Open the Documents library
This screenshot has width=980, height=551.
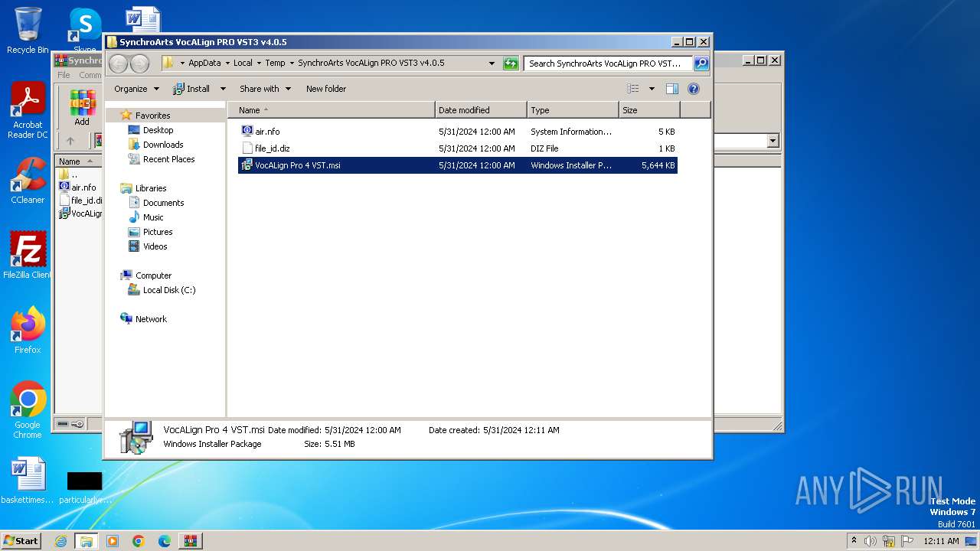(x=163, y=203)
